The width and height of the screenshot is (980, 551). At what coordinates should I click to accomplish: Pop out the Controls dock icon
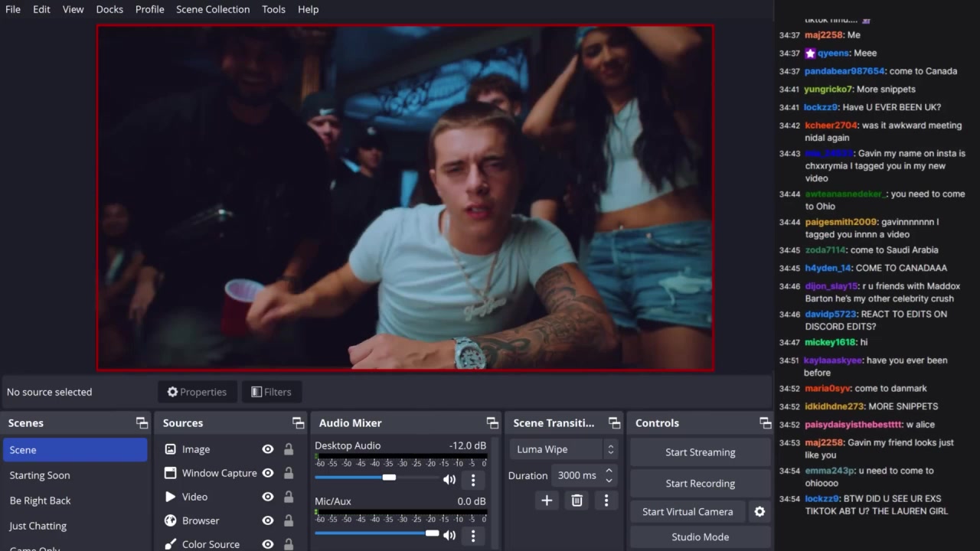[765, 423]
